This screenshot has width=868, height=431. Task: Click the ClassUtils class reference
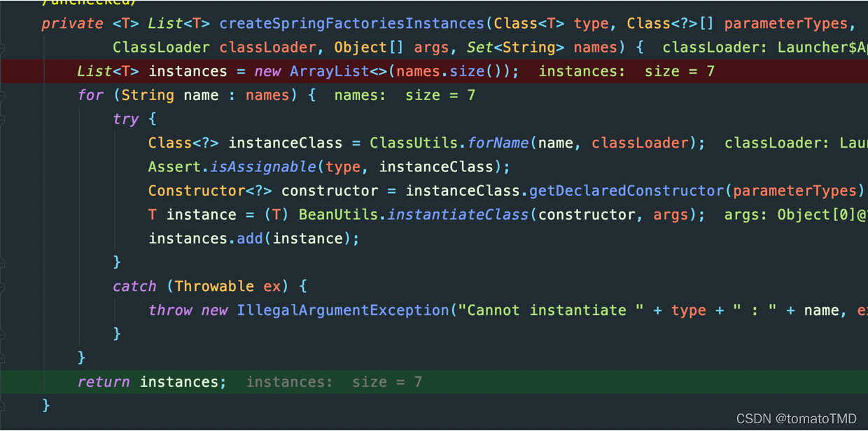pos(414,143)
